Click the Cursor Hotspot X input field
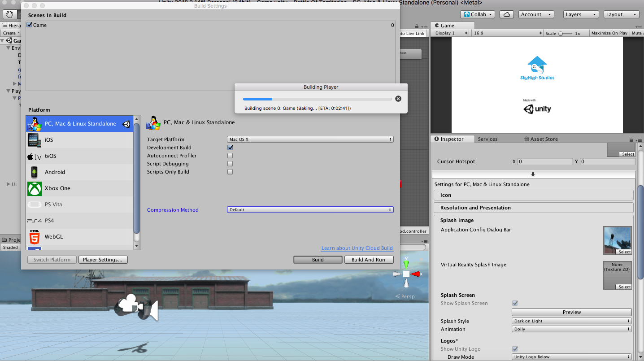Image resolution: width=644 pixels, height=361 pixels. click(545, 161)
